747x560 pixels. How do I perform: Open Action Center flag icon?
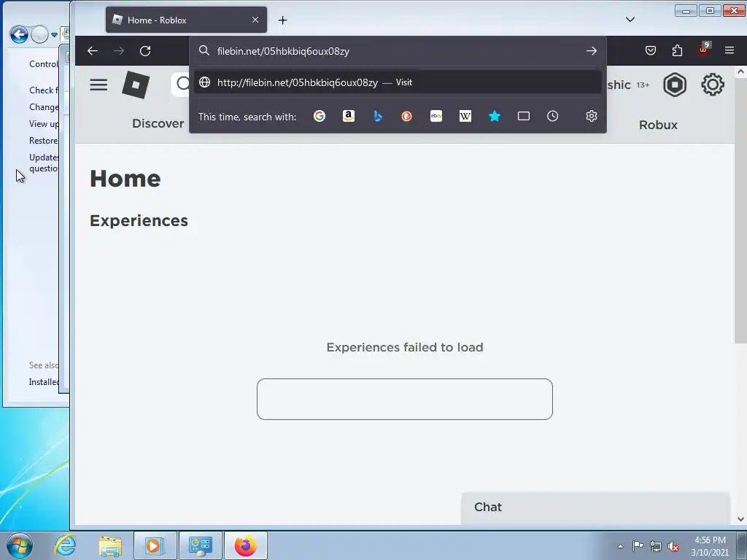tap(638, 546)
